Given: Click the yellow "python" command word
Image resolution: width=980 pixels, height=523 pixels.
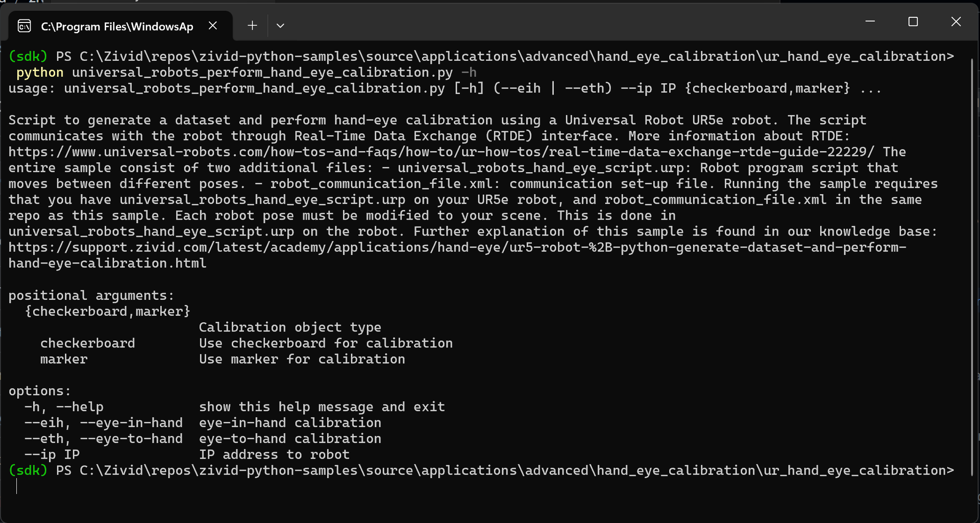Looking at the screenshot, I should pos(40,73).
